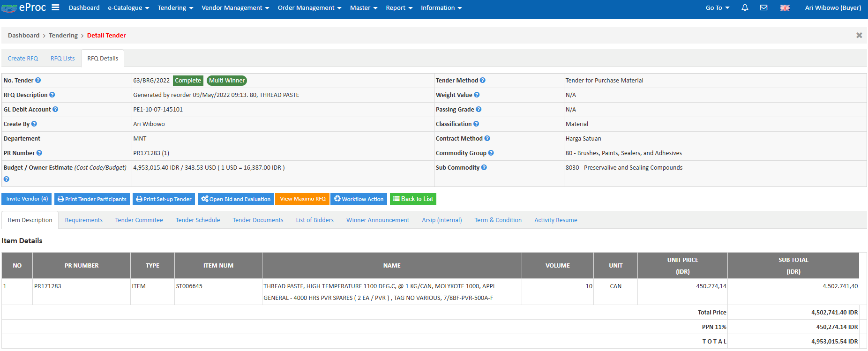Open the Go To dropdown

point(718,8)
